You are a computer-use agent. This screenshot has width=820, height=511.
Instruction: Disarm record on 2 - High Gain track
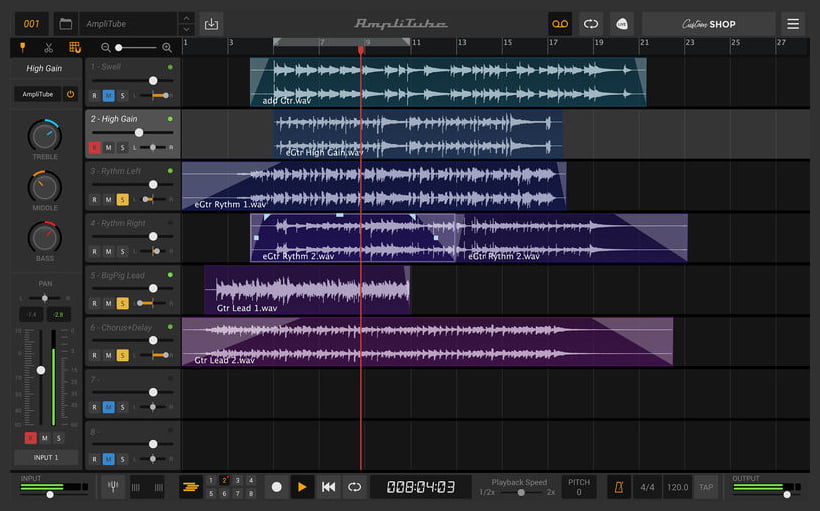pyautogui.click(x=94, y=147)
